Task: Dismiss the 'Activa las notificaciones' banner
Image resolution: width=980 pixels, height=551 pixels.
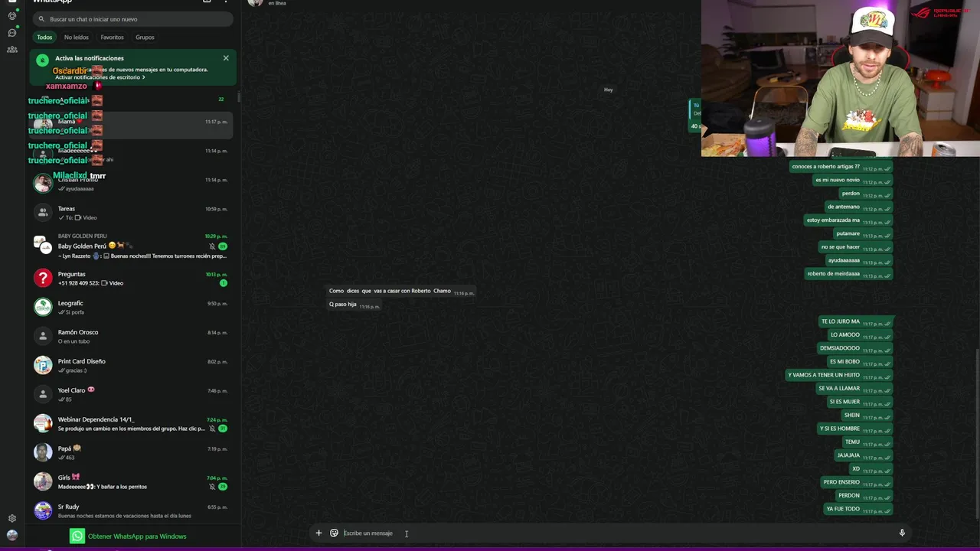Action: click(x=226, y=58)
